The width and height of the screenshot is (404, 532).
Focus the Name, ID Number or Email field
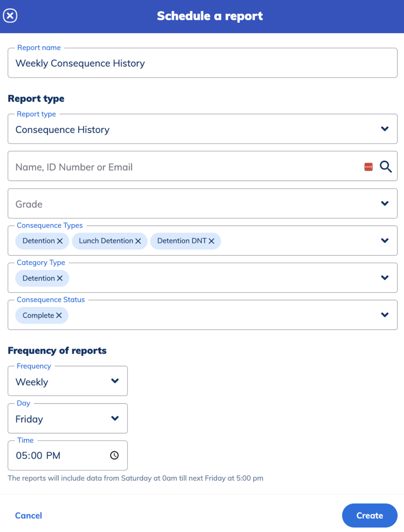(182, 167)
